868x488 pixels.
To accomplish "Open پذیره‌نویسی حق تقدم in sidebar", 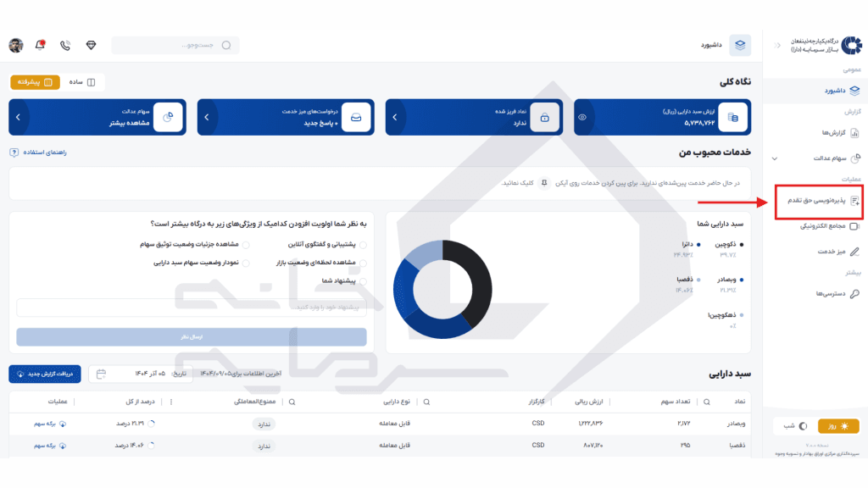I will point(818,202).
